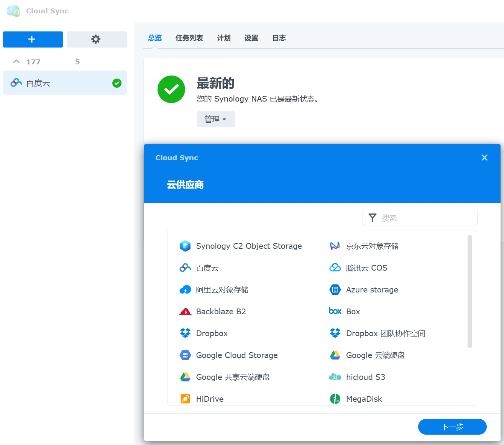Select the hicloud S3 icon
504x445 pixels.
pos(335,377)
